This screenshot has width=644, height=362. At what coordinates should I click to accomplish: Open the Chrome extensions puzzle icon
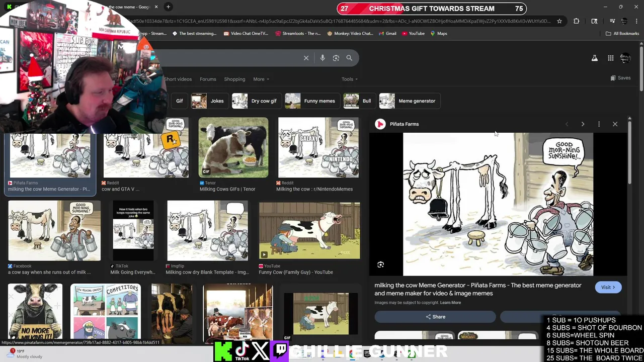[577, 21]
